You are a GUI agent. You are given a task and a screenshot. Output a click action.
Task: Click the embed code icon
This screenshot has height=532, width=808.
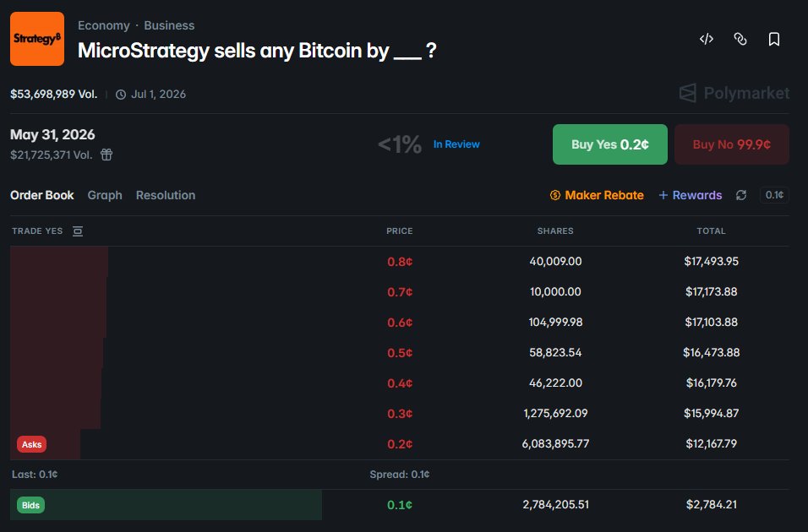click(707, 39)
